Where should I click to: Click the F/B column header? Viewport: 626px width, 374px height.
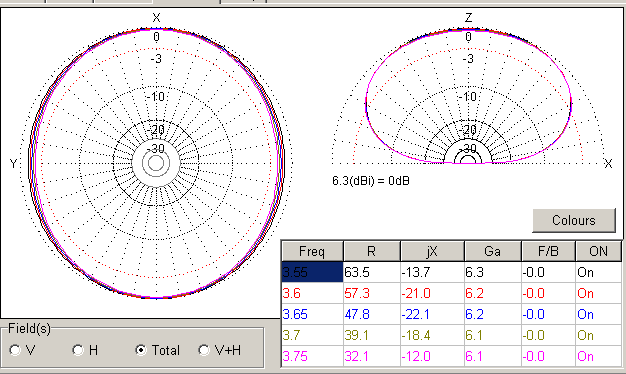pyautogui.click(x=548, y=251)
